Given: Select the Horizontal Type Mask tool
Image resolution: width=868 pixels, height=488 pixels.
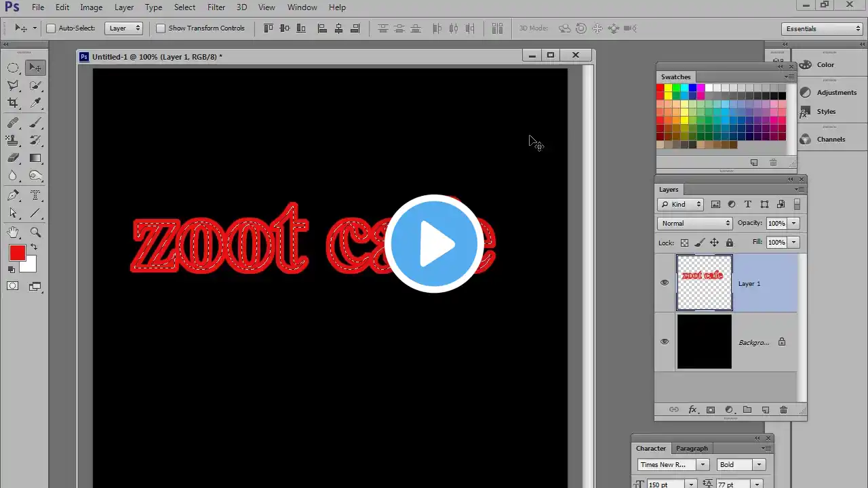Looking at the screenshot, I should click(x=35, y=196).
